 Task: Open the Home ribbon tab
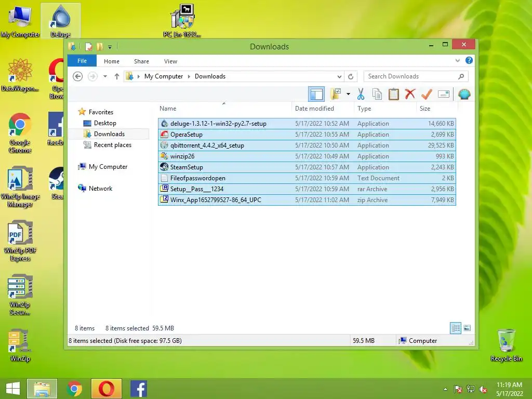point(112,61)
